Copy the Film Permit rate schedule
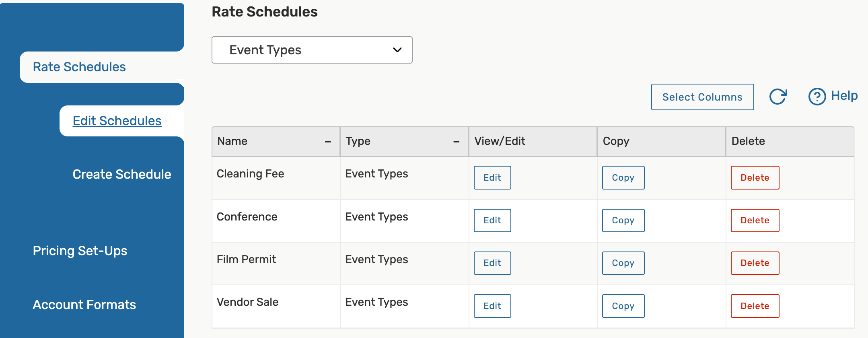The height and width of the screenshot is (338, 868). pos(623,263)
